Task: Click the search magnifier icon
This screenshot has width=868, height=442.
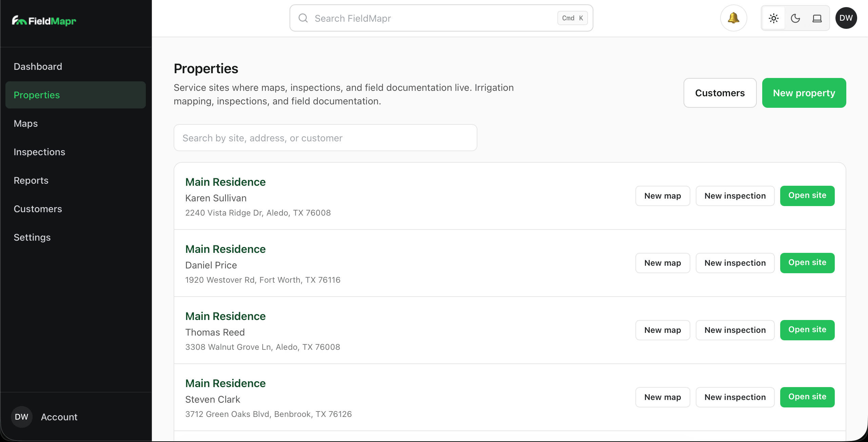Action: (303, 18)
